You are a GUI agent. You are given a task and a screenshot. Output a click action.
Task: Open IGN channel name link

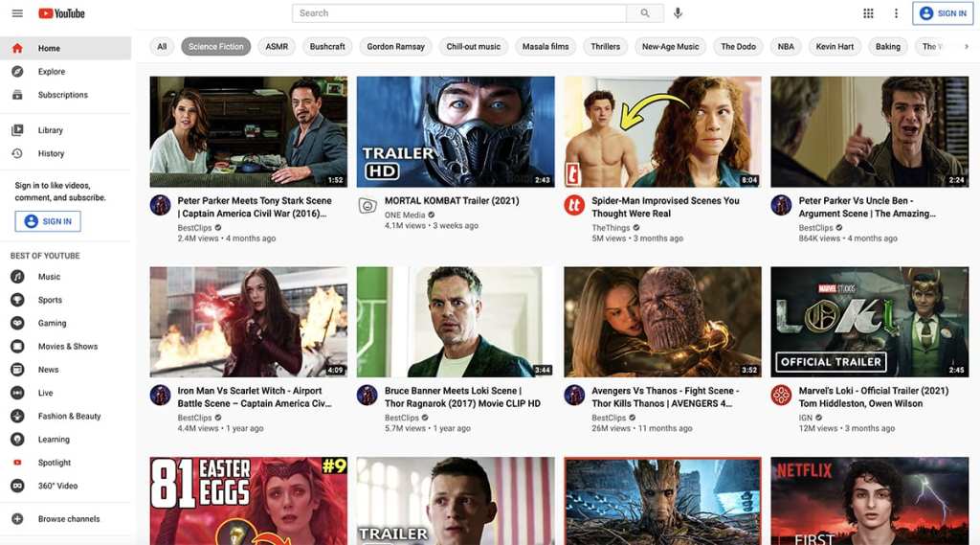point(806,418)
